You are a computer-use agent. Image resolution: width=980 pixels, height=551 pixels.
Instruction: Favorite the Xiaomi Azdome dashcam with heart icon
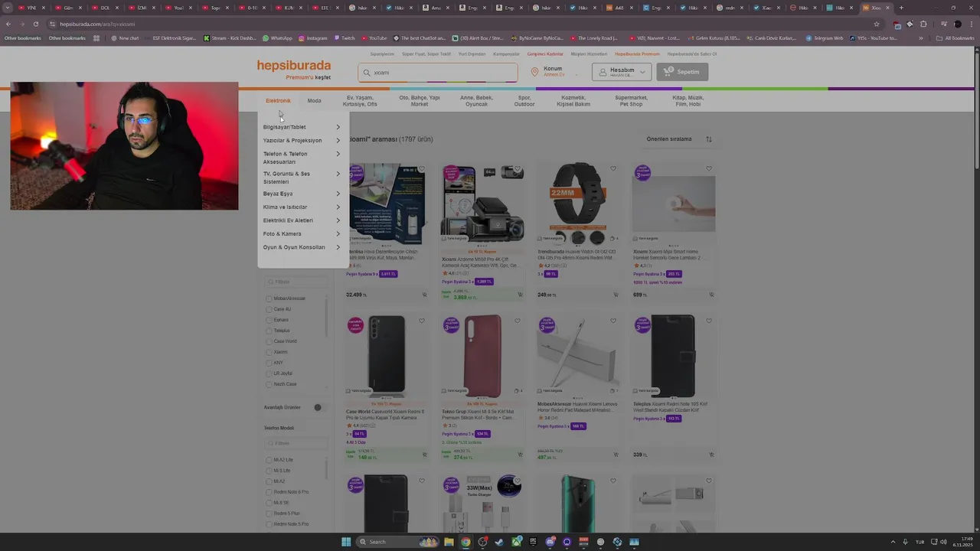pos(518,169)
